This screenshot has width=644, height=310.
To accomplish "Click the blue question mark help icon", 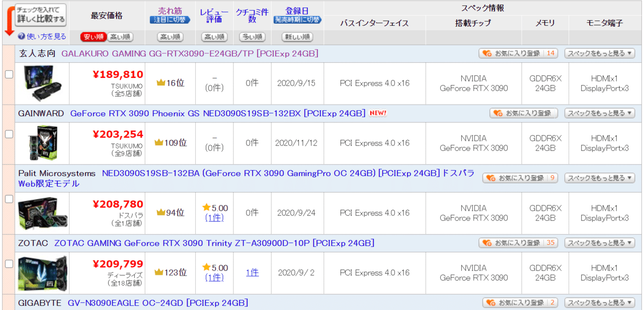I will 22,37.
